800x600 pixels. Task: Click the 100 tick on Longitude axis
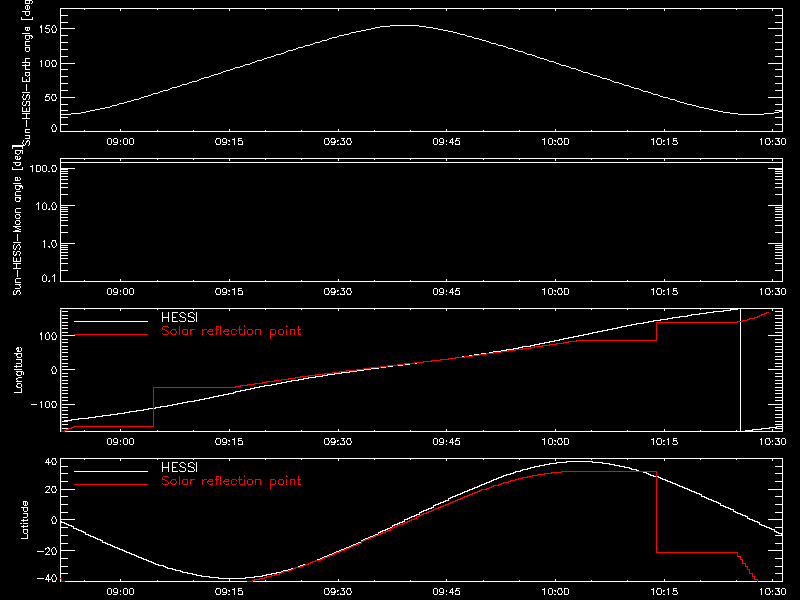47,336
